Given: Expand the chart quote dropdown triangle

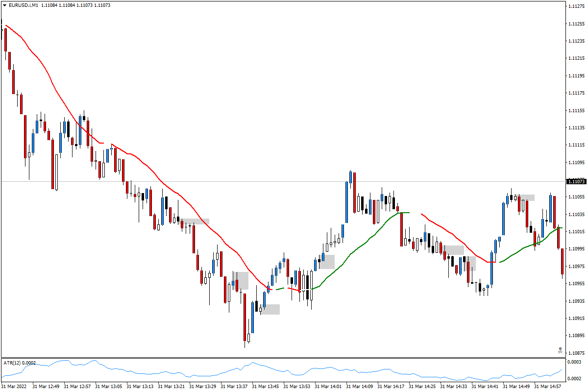Looking at the screenshot, I should coord(4,4).
